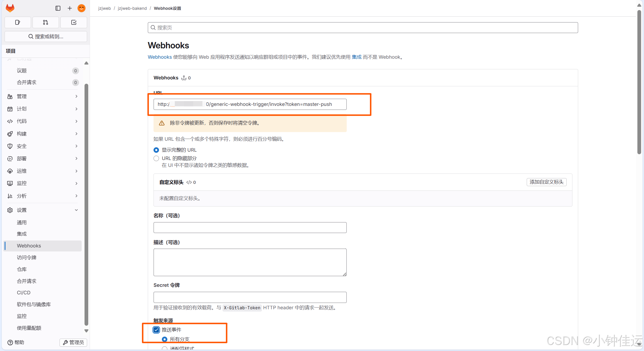Open 议题 in the sidebar
The height and width of the screenshot is (351, 644).
point(43,70)
